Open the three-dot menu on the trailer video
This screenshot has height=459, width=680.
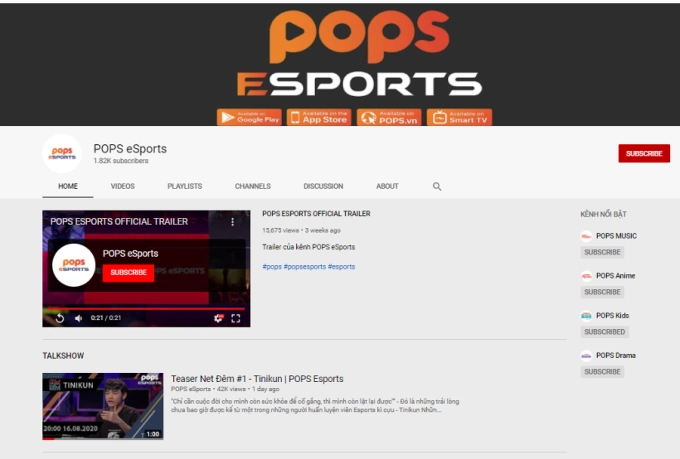pos(232,222)
